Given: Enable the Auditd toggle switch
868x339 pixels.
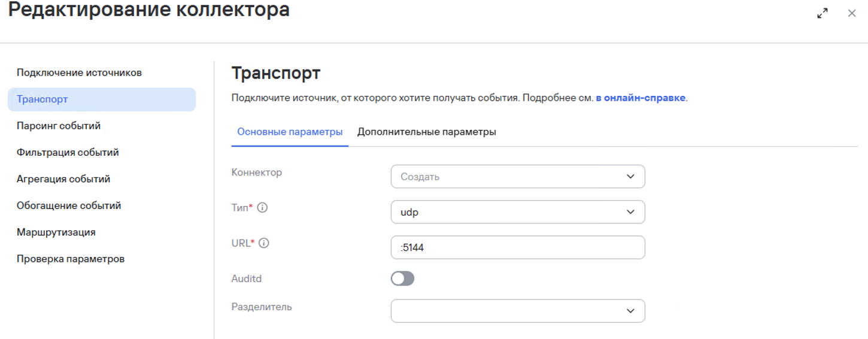Looking at the screenshot, I should click(402, 279).
